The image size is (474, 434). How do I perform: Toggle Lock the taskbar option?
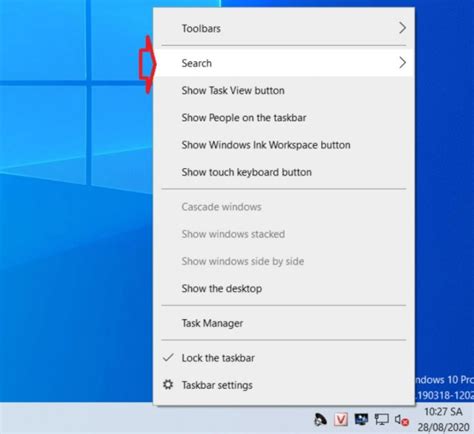284,358
